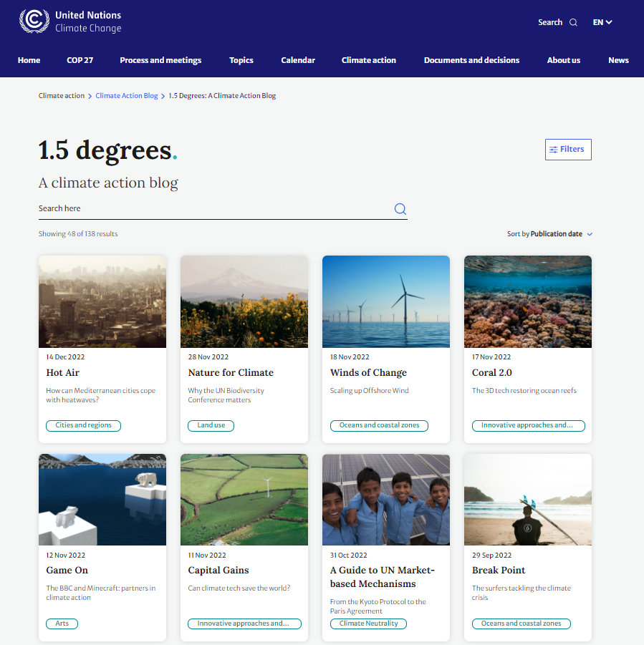Open the About us menu item
The width and height of the screenshot is (644, 645).
pyautogui.click(x=563, y=60)
